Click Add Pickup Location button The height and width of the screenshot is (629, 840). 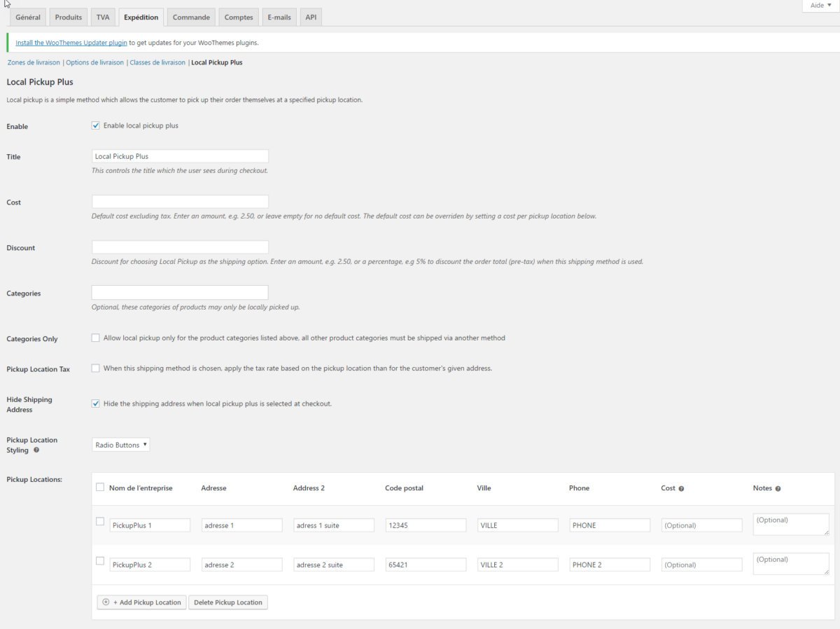click(141, 602)
